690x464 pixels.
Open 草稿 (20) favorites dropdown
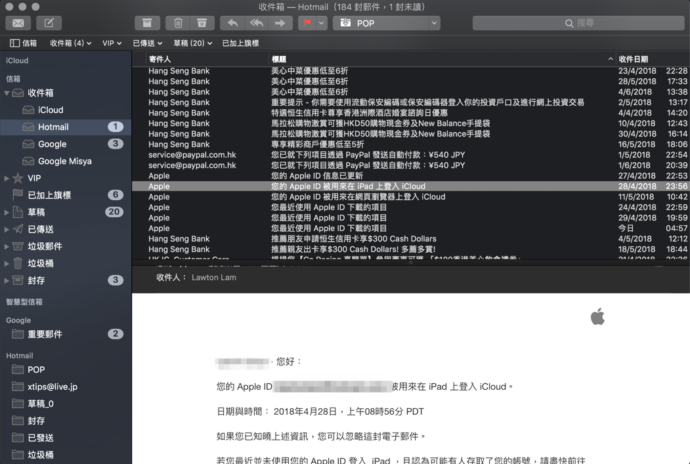tap(192, 43)
